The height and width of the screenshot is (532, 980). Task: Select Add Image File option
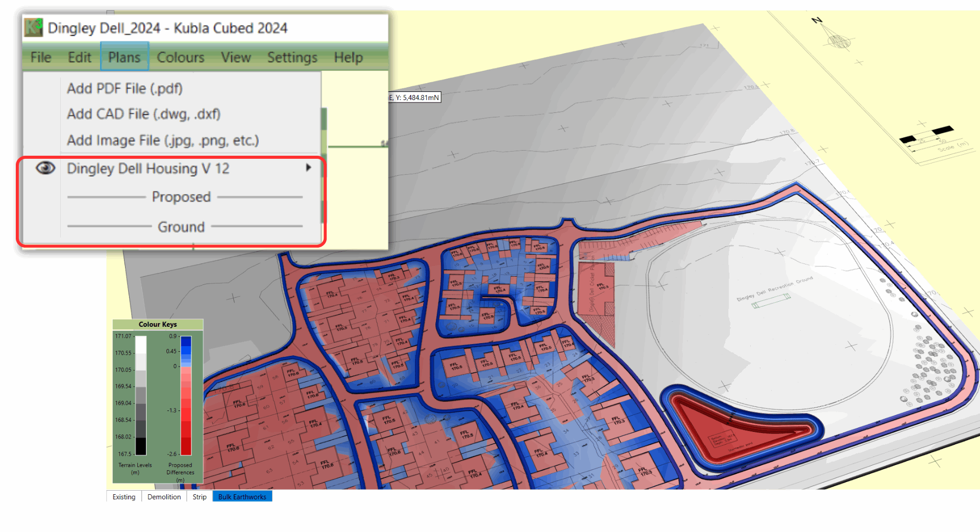click(163, 140)
